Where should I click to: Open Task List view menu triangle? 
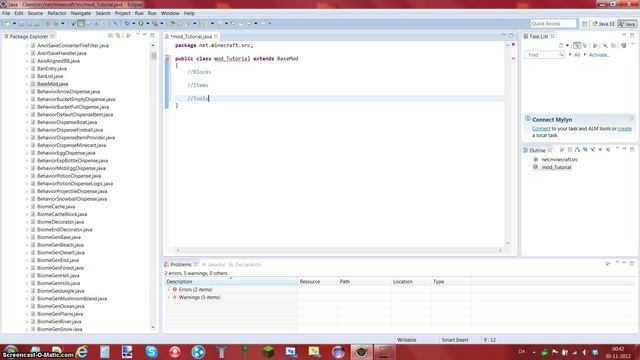pos(633,43)
